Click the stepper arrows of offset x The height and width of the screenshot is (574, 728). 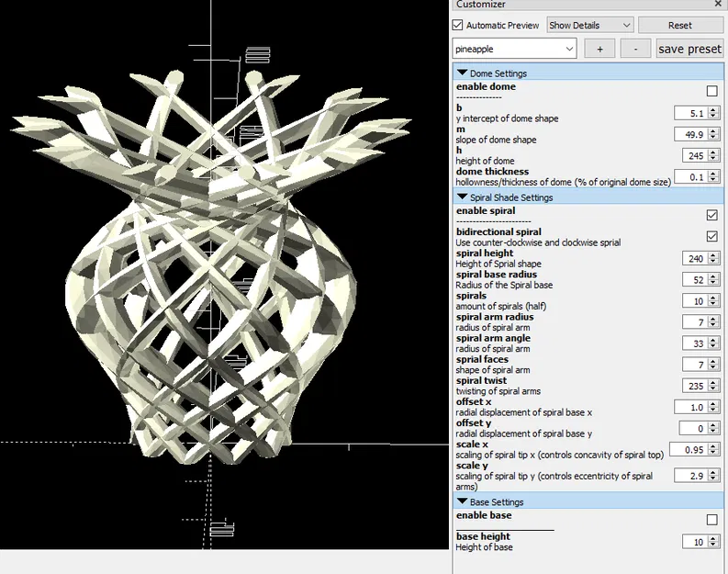(713, 407)
